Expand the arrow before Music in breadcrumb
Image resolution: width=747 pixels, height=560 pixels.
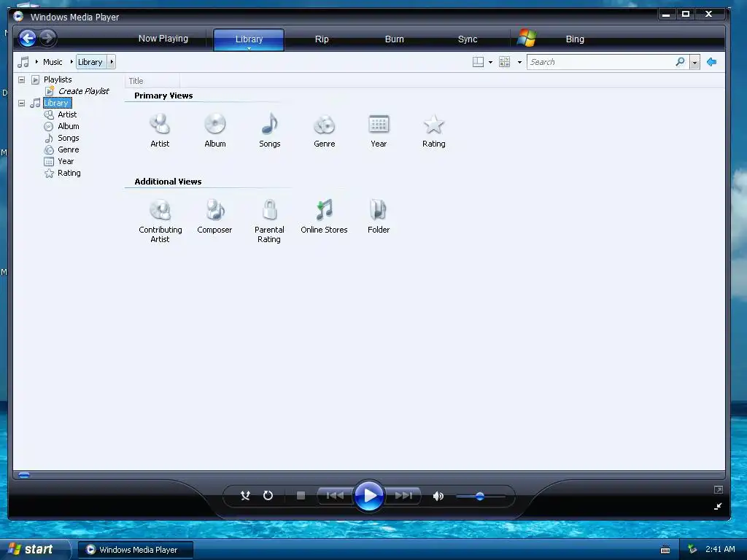(36, 62)
